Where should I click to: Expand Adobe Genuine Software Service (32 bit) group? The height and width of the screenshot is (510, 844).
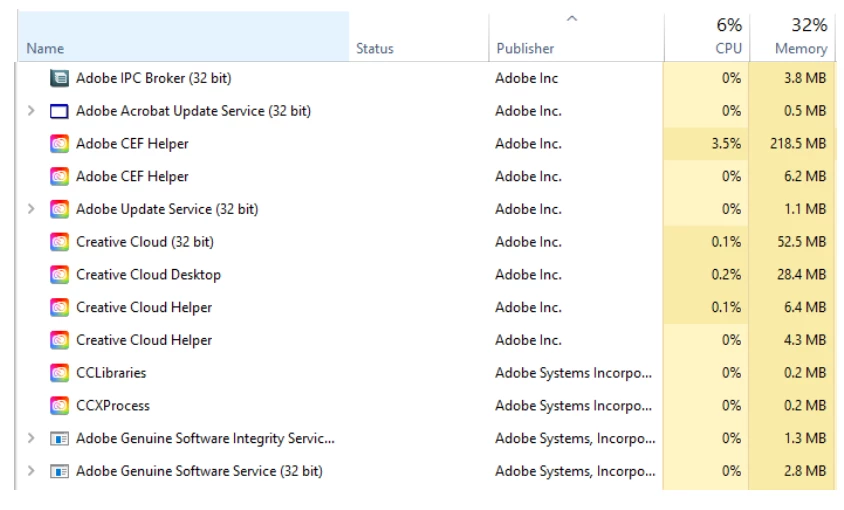pyautogui.click(x=31, y=471)
